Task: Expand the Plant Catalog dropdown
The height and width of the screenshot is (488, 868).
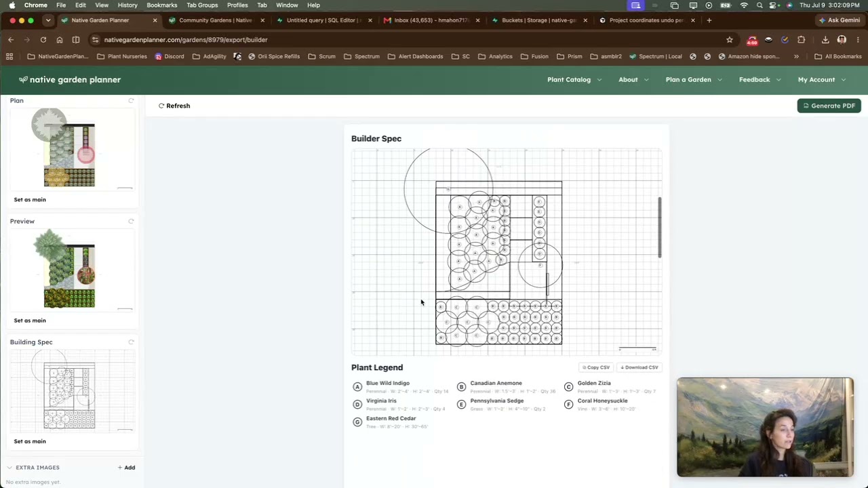Action: [x=574, y=80]
